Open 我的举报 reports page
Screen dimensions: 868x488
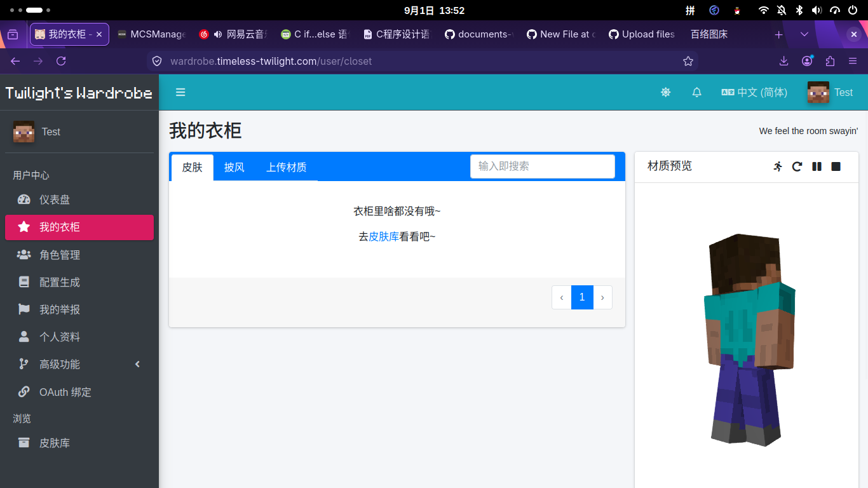point(79,309)
